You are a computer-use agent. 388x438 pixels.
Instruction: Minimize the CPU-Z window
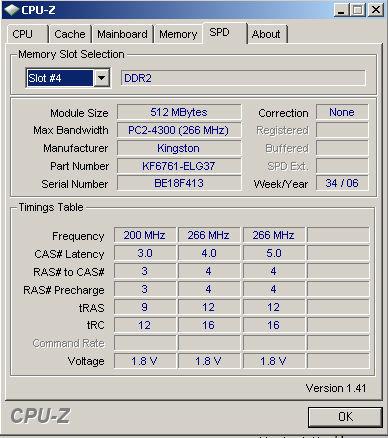click(341, 10)
